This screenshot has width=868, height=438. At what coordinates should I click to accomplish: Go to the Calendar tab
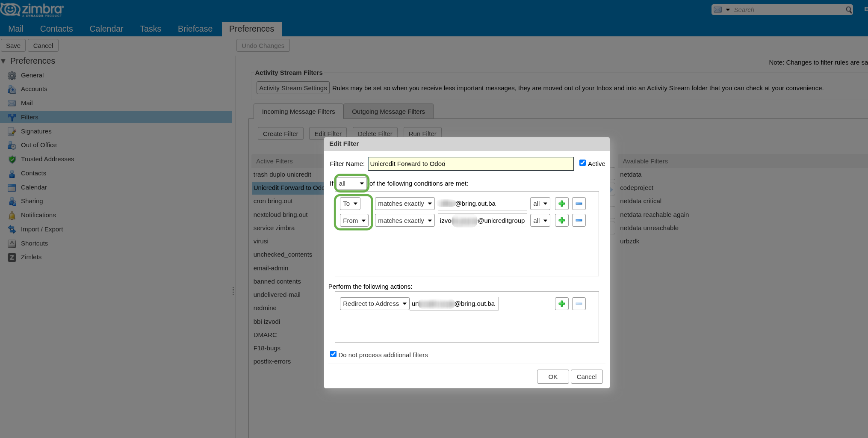coord(106,29)
